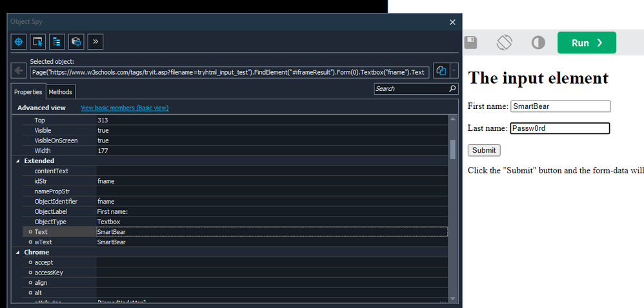This screenshot has width=644, height=308.
Task: Click the wText property value SmartBear
Action: click(x=111, y=242)
